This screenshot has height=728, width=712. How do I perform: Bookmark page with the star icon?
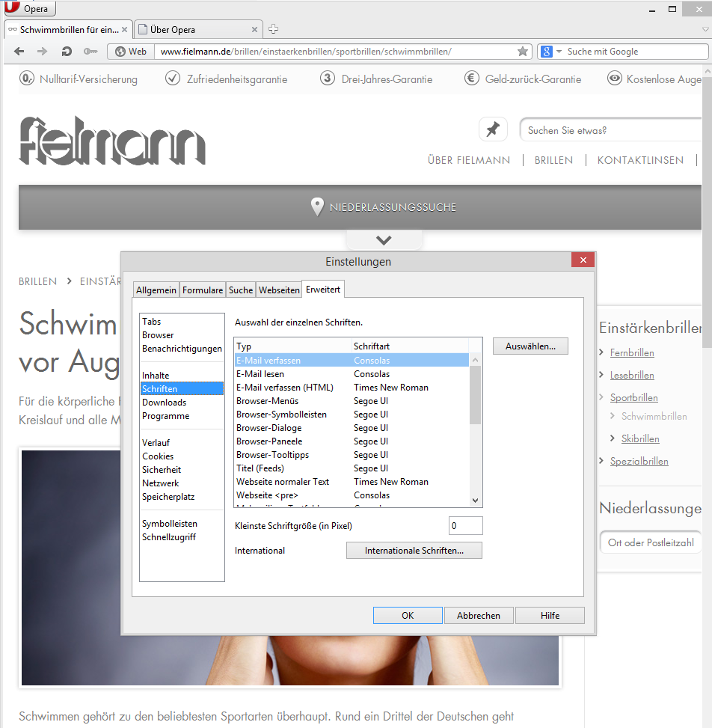tap(523, 52)
